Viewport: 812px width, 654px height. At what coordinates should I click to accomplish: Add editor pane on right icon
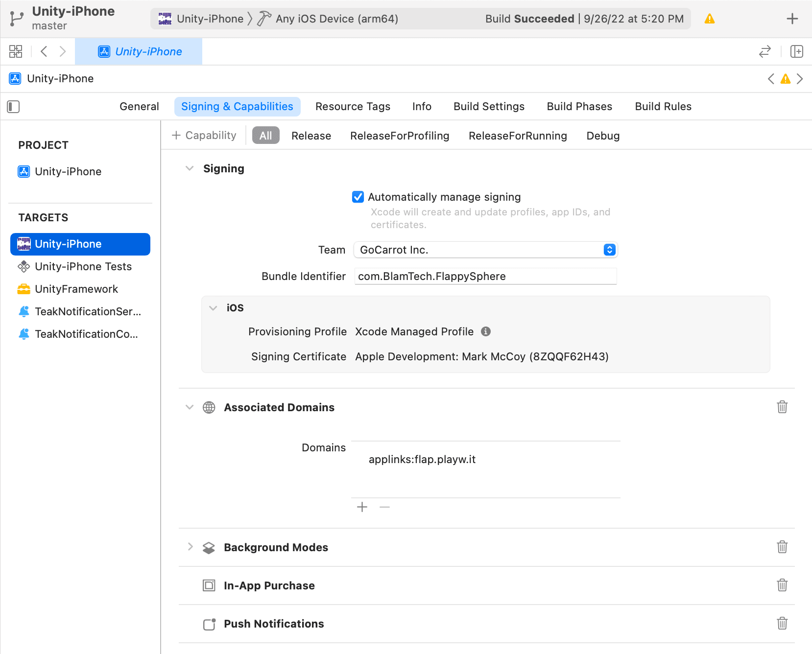pos(797,51)
